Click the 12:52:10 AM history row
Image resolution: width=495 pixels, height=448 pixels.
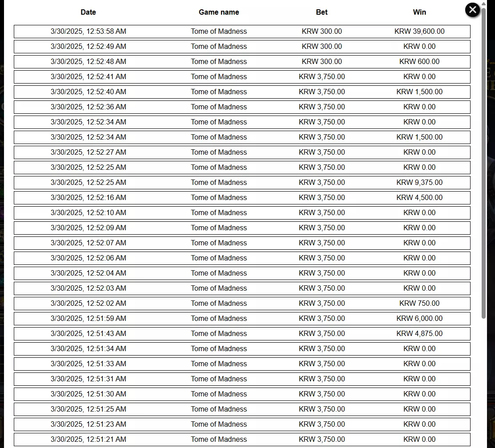(x=242, y=213)
